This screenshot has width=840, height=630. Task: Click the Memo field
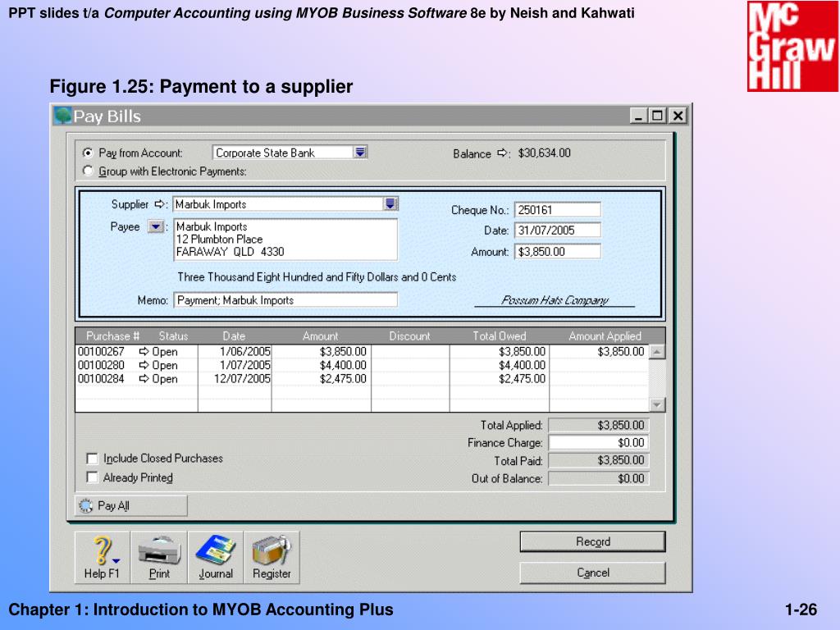[285, 300]
